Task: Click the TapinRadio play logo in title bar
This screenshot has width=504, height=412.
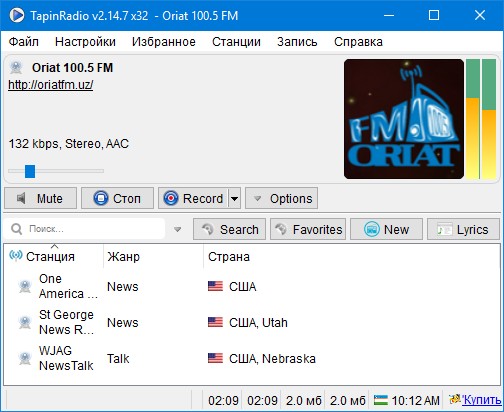Action: 17,15
